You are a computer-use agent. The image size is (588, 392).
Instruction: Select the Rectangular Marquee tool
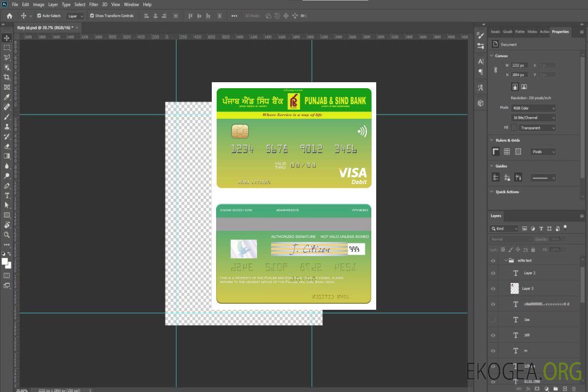7,48
